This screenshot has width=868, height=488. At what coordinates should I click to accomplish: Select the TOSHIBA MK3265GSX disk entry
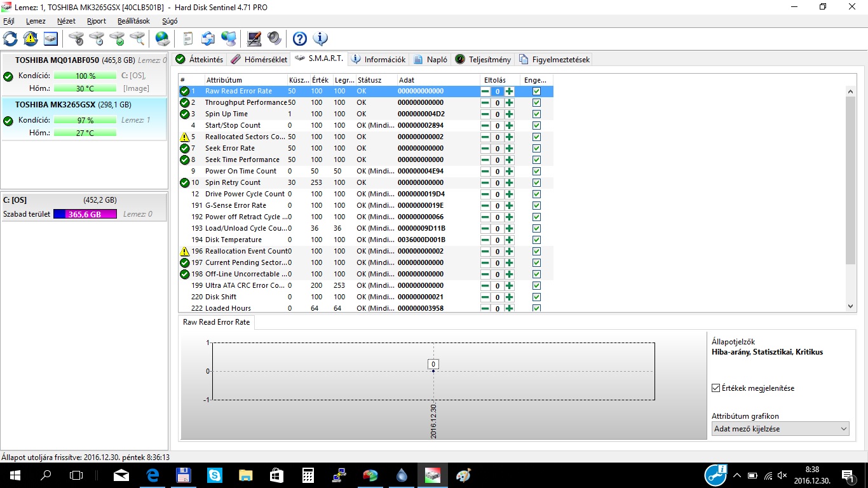pyautogui.click(x=84, y=119)
